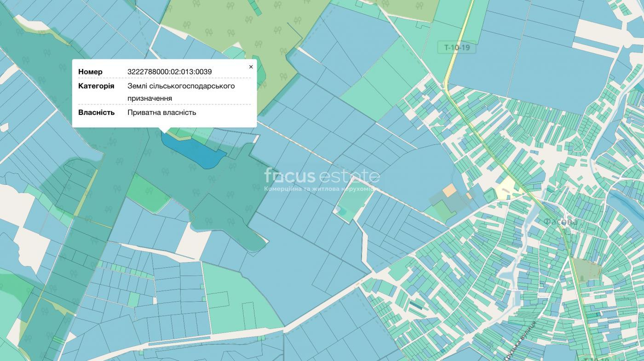
Task: Click the Номер field label
Action: click(x=90, y=72)
